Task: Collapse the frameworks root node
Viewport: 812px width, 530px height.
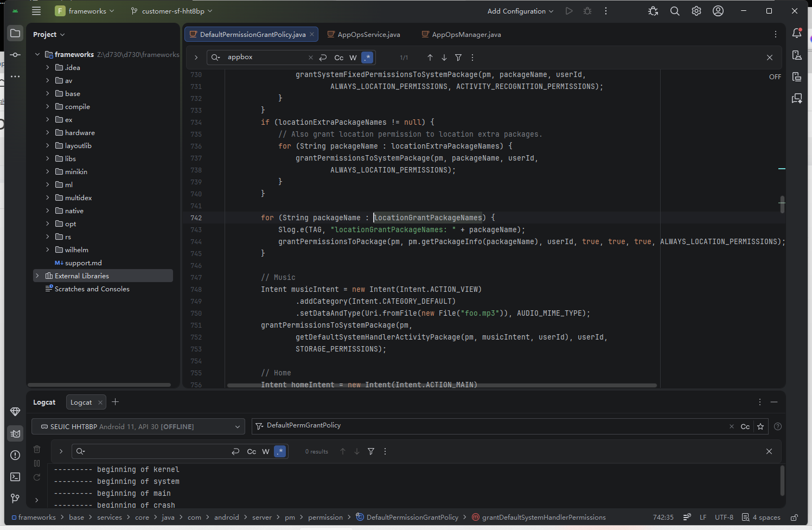Action: click(x=37, y=54)
